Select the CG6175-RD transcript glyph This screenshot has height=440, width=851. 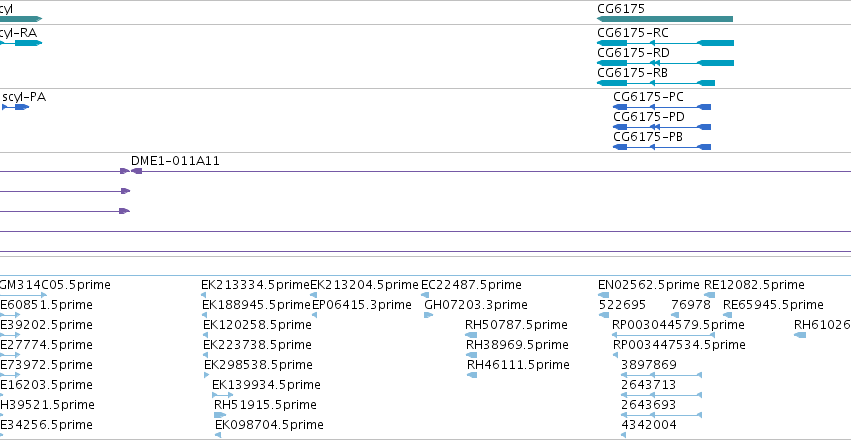665,63
